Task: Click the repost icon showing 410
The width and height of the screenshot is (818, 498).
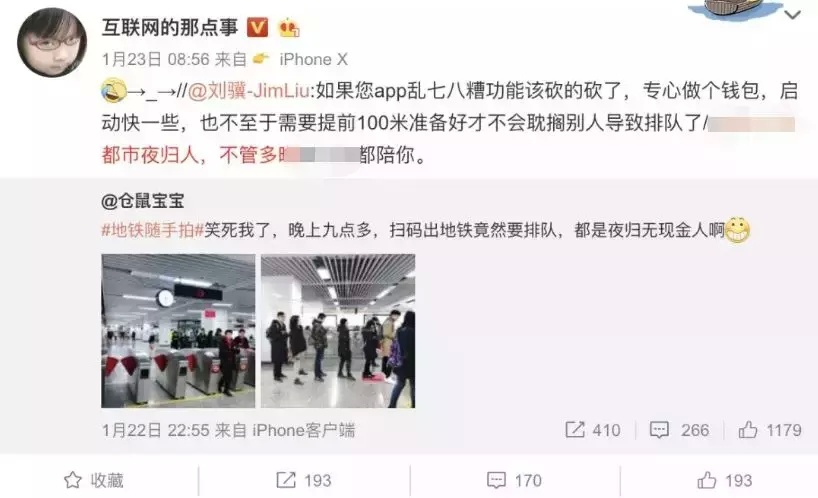Action: (x=574, y=430)
